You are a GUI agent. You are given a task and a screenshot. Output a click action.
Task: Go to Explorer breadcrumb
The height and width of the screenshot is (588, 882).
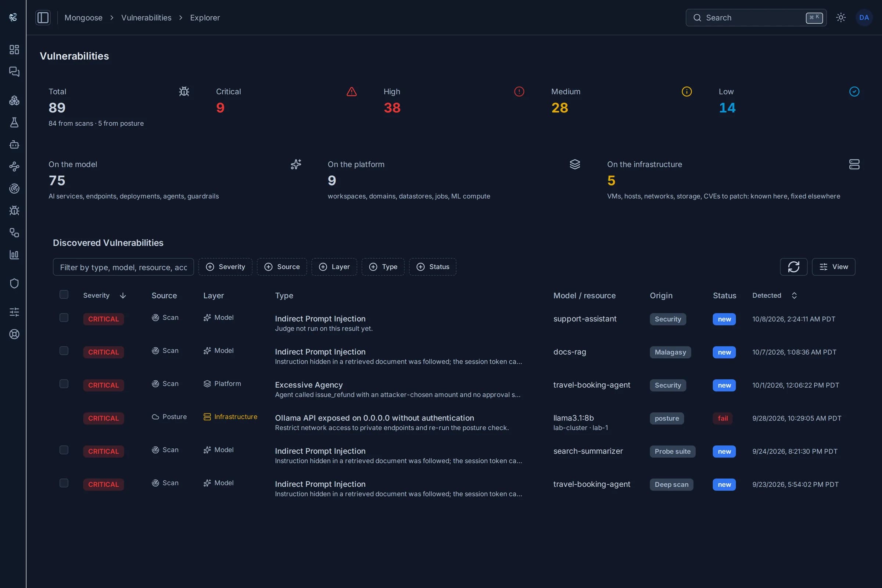coord(205,18)
